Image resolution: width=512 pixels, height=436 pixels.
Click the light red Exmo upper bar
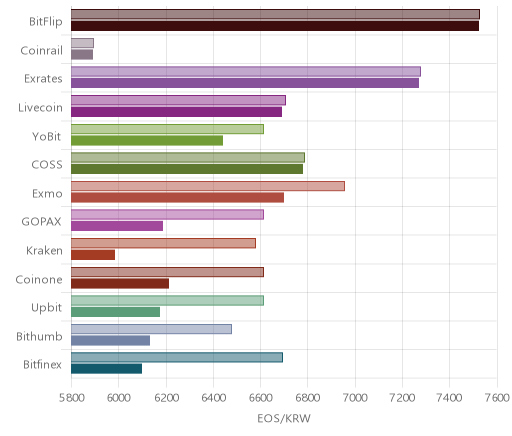208,186
